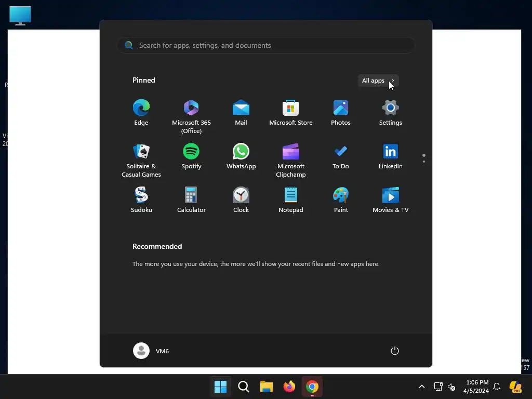Launch Spotify from pinned apps

(191, 157)
